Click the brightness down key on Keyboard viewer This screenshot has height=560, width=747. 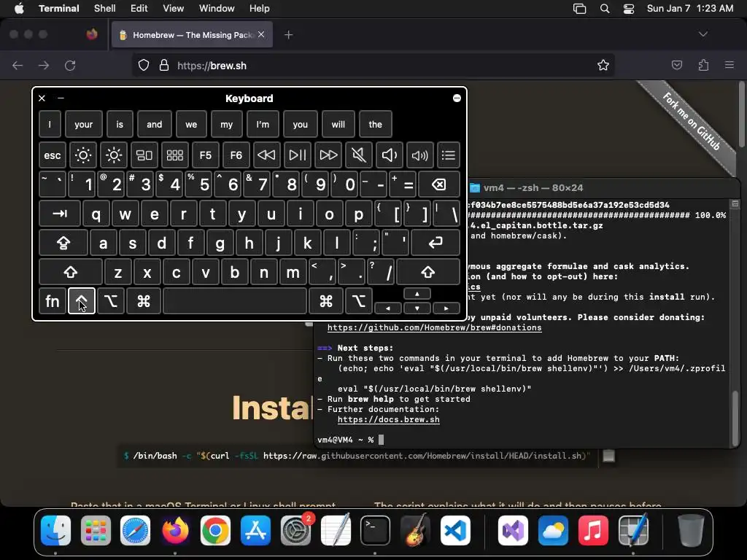[83, 155]
